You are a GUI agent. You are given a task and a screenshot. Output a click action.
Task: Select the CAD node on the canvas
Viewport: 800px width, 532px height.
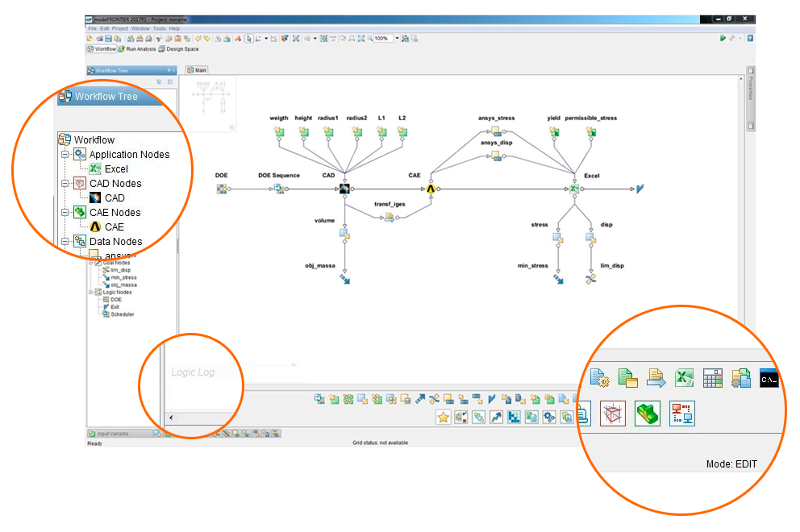pos(345,189)
